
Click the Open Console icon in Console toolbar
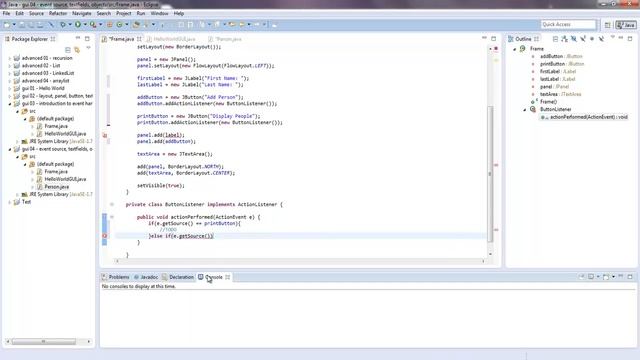click(x=606, y=277)
